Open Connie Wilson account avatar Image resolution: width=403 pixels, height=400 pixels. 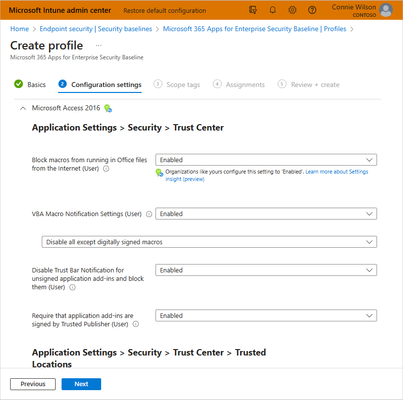click(386, 10)
